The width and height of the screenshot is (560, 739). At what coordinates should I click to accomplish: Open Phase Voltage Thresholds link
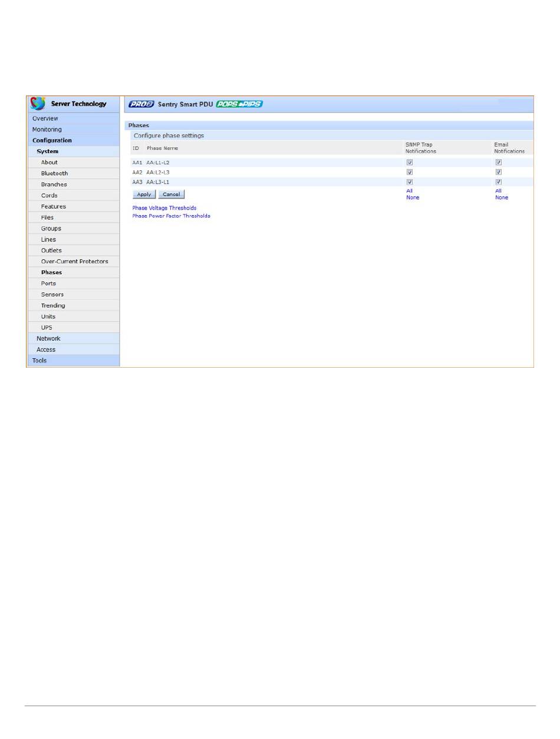(x=164, y=208)
